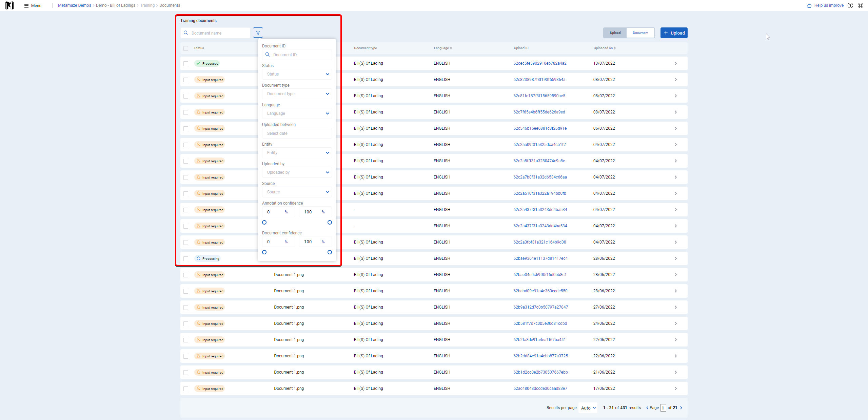868x420 pixels.
Task: Grab Annotation confidence minimum slider handle
Action: tap(264, 223)
